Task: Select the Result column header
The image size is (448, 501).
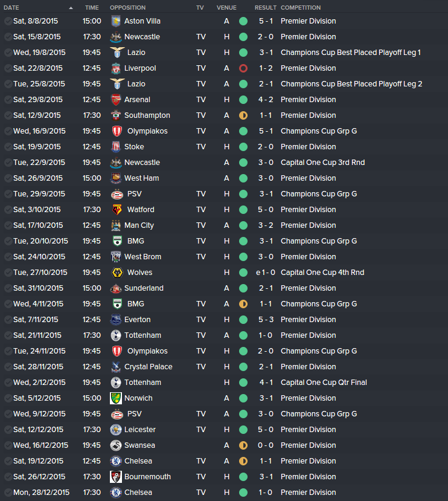Action: pyautogui.click(x=265, y=8)
